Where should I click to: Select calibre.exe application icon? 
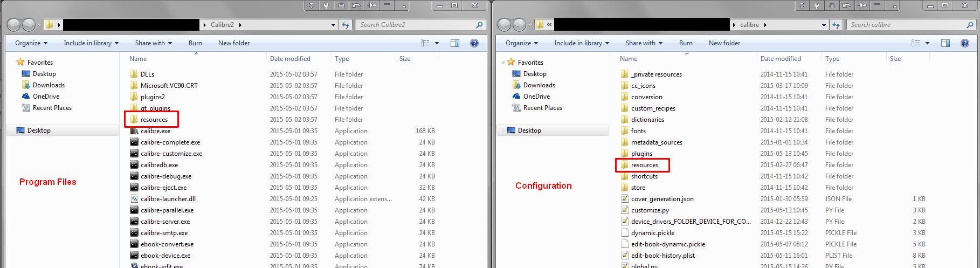(x=134, y=131)
